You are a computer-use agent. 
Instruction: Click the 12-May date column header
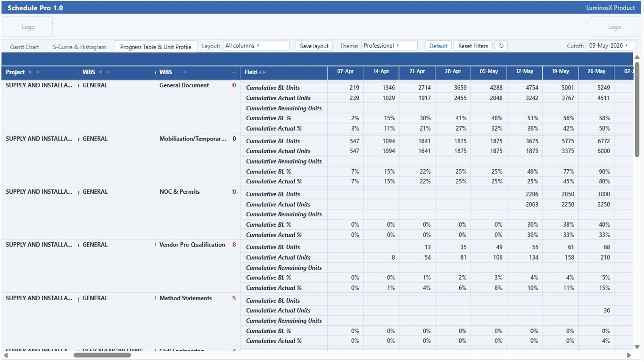click(524, 72)
